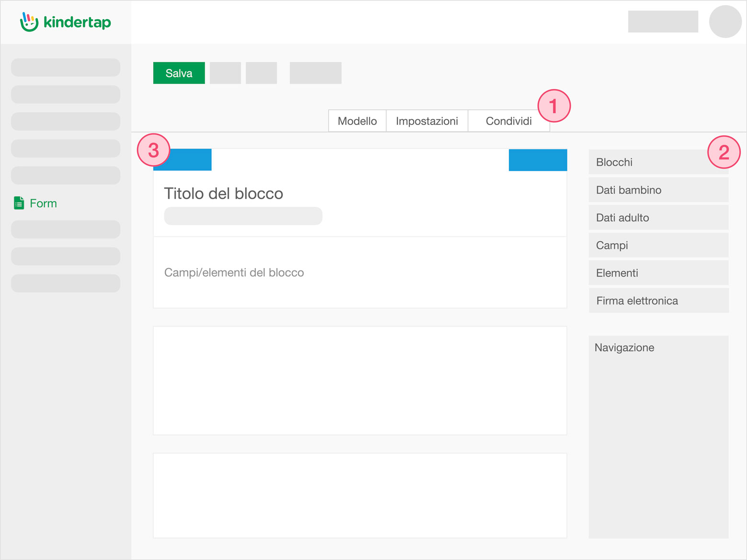The height and width of the screenshot is (560, 747).
Task: Open the Condividi tab
Action: pyautogui.click(x=509, y=121)
